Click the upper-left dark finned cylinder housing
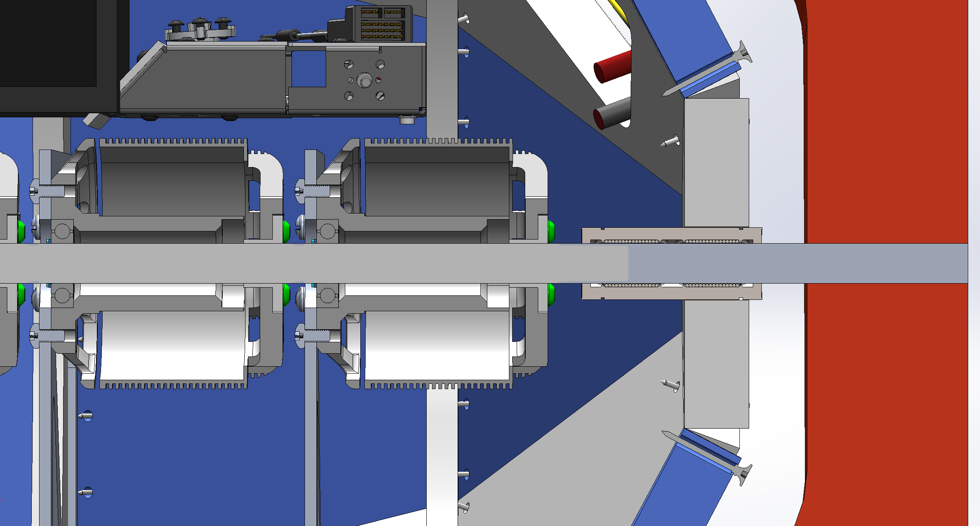This screenshot has height=526, width=980. click(173, 179)
